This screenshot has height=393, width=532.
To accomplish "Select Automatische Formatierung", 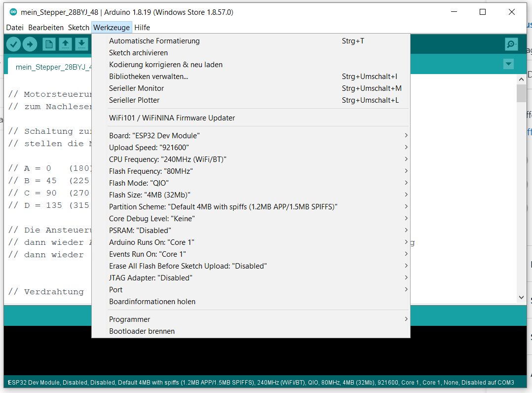I will click(251, 41).
